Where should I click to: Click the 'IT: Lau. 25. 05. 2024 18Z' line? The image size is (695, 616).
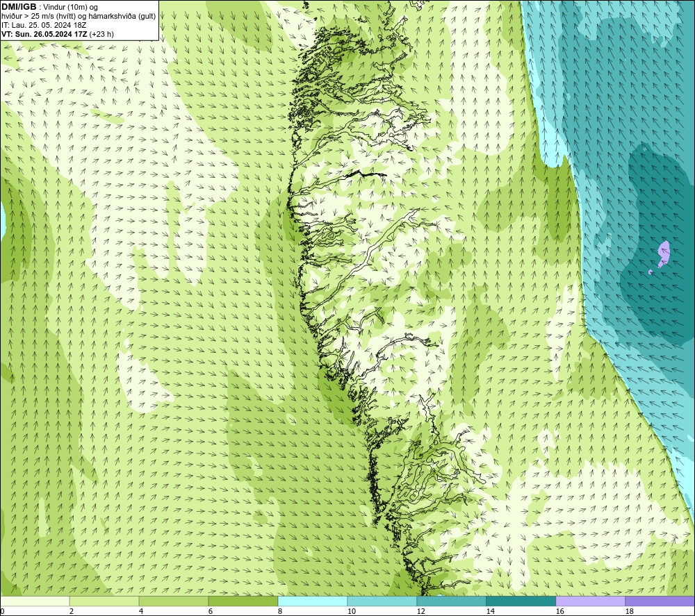[x=44, y=25]
